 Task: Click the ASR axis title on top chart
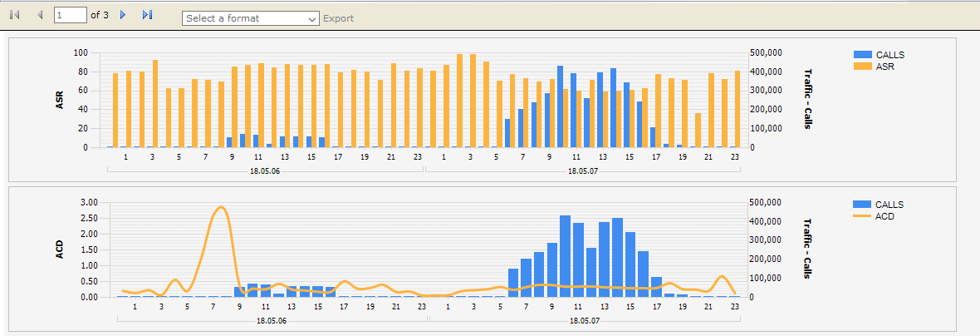(59, 101)
